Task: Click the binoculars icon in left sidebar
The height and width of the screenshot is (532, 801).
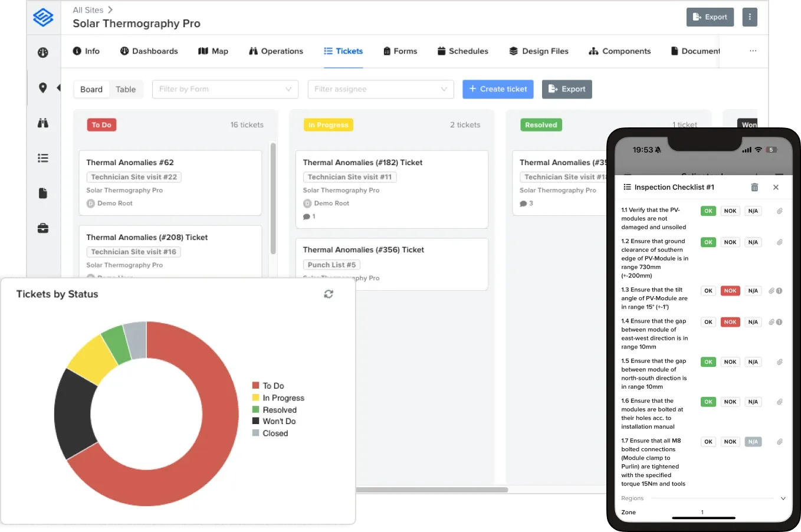Action: (x=42, y=123)
